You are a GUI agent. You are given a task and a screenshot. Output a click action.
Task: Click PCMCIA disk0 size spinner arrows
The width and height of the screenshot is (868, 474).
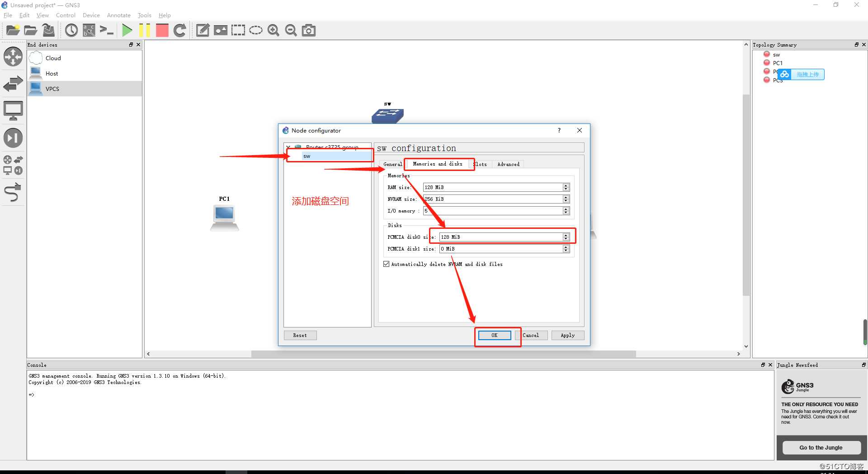click(566, 237)
